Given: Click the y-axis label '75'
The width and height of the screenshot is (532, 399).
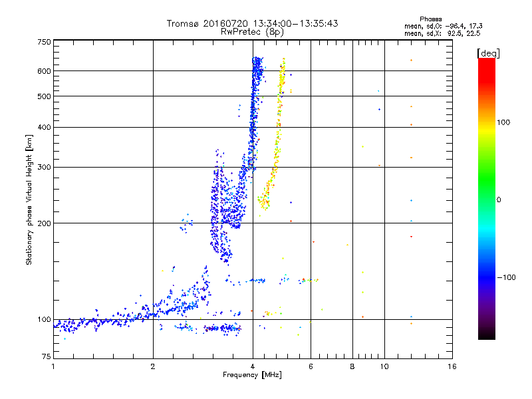Looking at the screenshot, I should pos(47,356).
